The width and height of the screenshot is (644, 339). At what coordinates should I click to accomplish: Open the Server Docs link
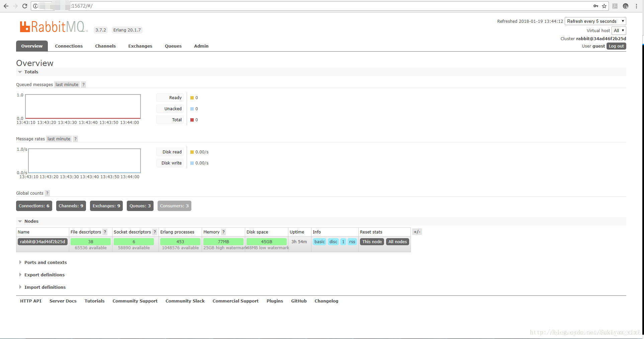[63, 301]
